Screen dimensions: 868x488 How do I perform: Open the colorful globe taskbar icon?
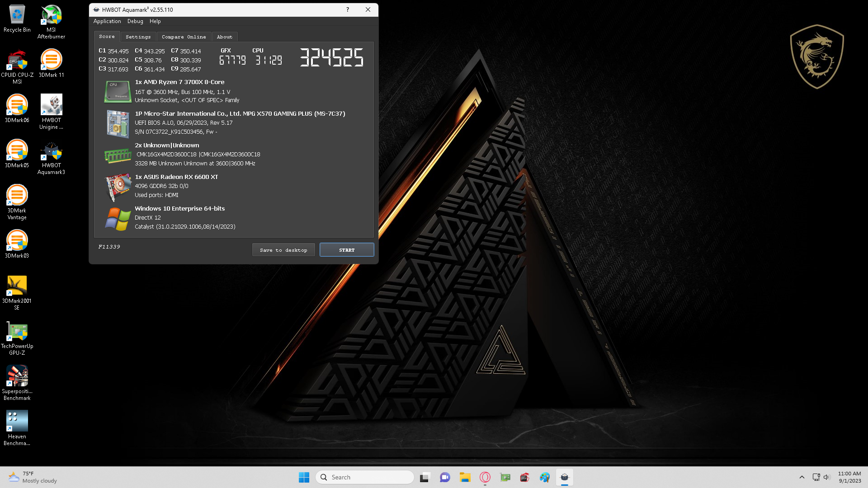tap(545, 477)
